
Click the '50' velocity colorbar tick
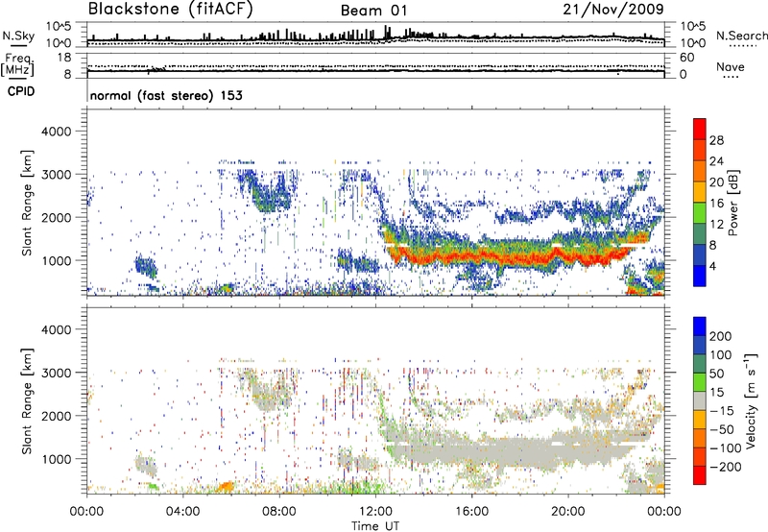coord(716,374)
